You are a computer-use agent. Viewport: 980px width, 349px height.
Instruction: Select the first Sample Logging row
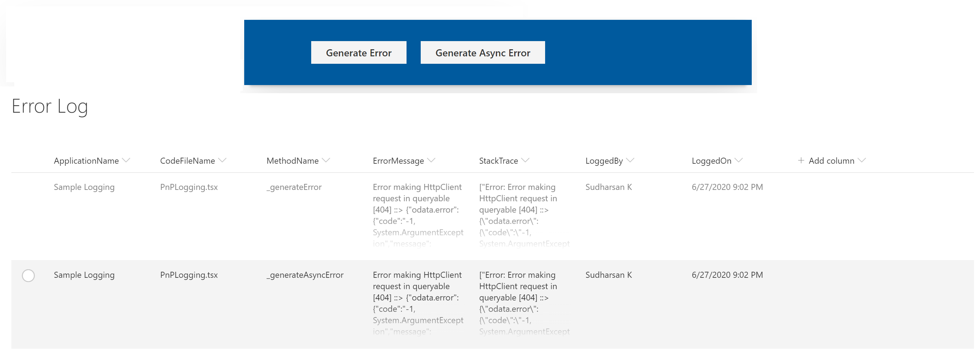(84, 187)
